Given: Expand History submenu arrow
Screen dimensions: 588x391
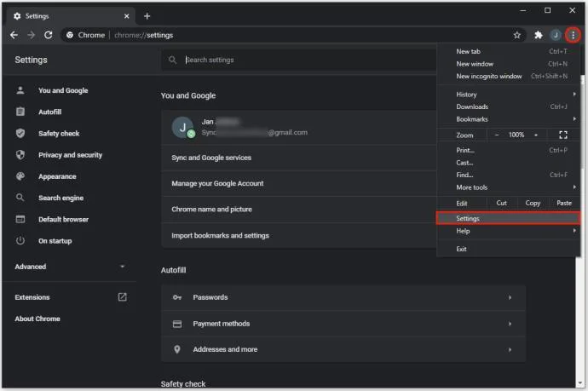Looking at the screenshot, I should [x=574, y=94].
